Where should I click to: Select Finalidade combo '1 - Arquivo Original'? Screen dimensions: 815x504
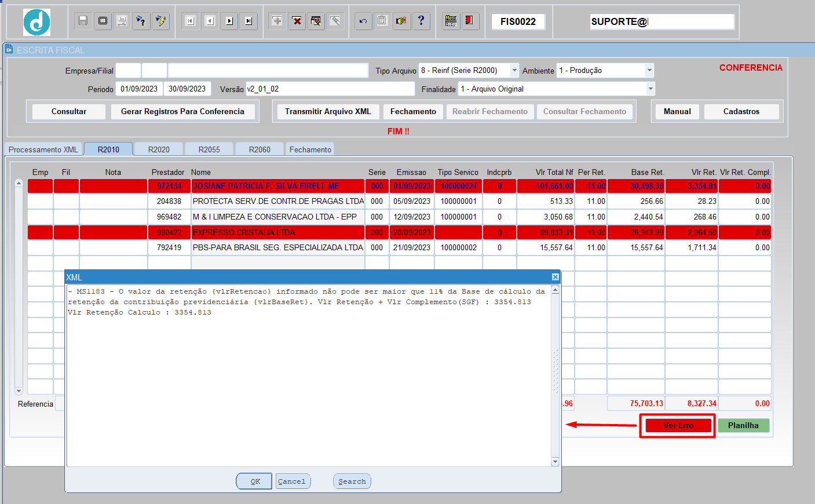coord(557,89)
